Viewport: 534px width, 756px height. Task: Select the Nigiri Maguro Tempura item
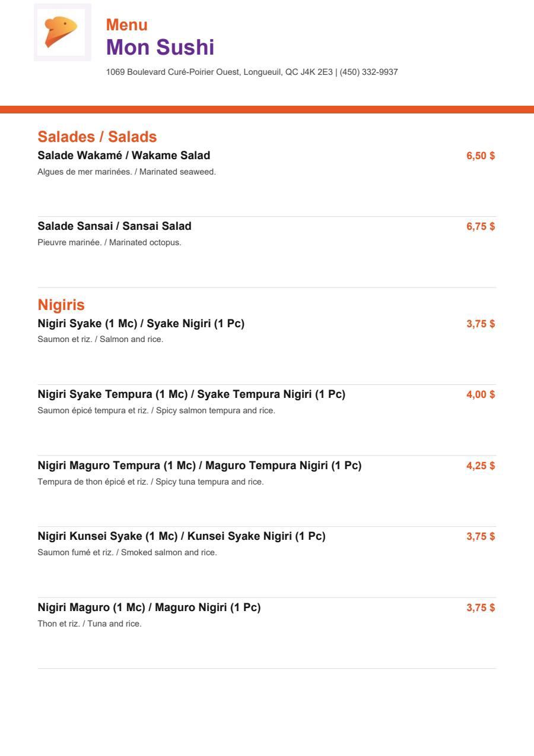(x=199, y=466)
